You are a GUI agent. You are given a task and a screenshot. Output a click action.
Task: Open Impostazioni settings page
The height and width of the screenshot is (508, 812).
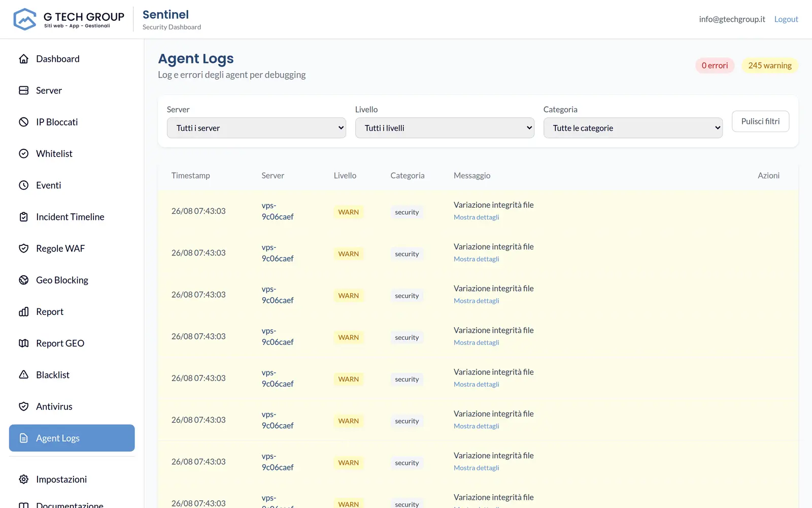(x=72, y=480)
